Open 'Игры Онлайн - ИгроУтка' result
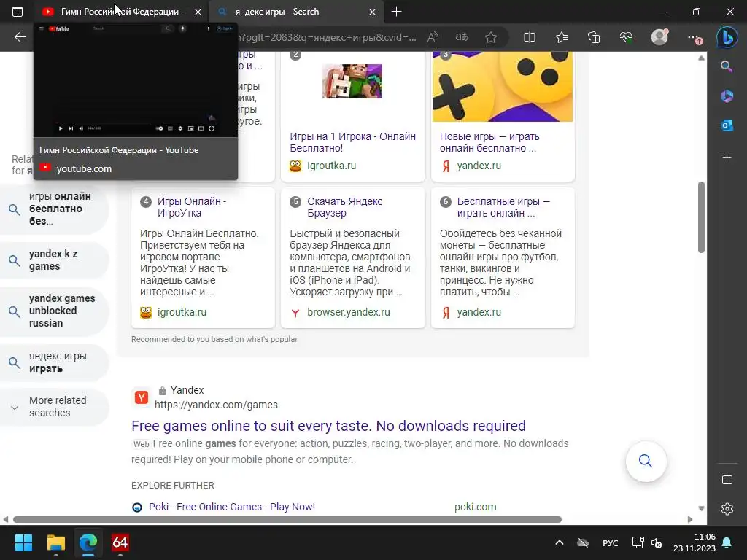This screenshot has height=560, width=747. [x=192, y=206]
